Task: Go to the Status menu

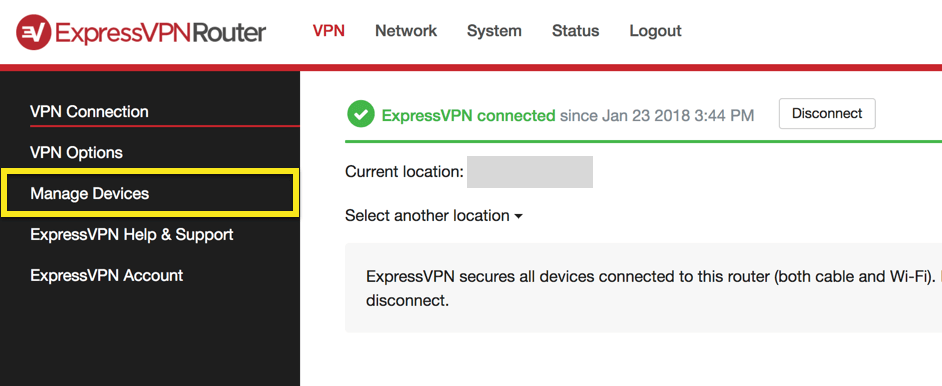Action: pos(576,31)
